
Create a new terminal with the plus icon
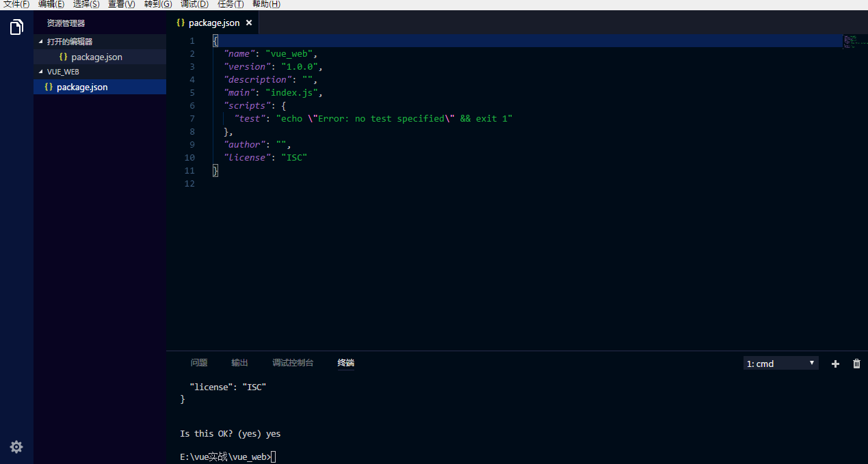pyautogui.click(x=834, y=364)
